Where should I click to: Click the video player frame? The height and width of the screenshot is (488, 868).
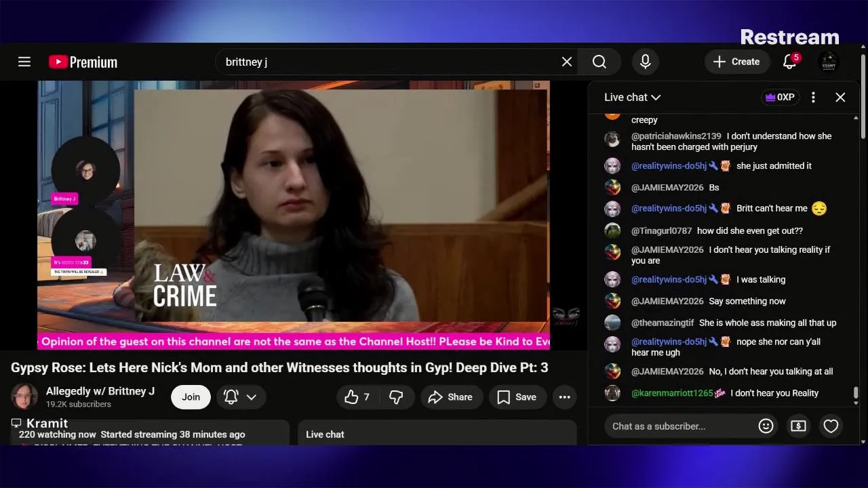293,215
